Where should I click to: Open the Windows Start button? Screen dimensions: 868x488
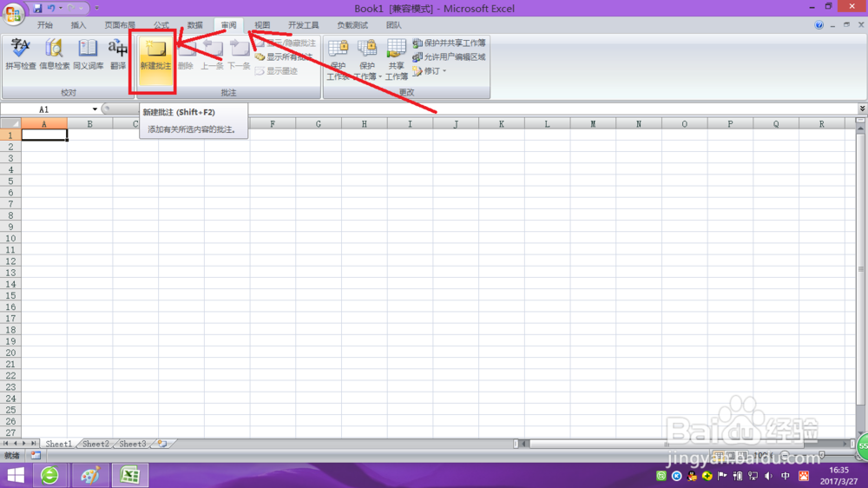pos(16,475)
